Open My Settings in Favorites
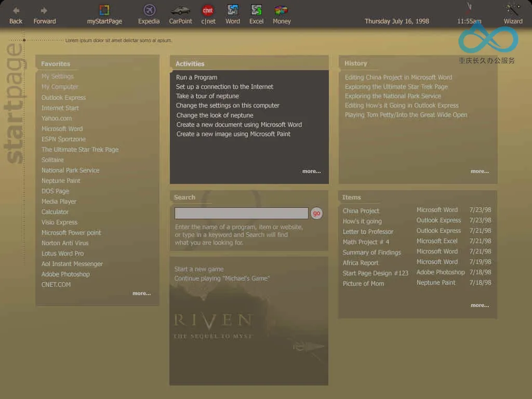The height and width of the screenshot is (399, 532). (x=58, y=76)
